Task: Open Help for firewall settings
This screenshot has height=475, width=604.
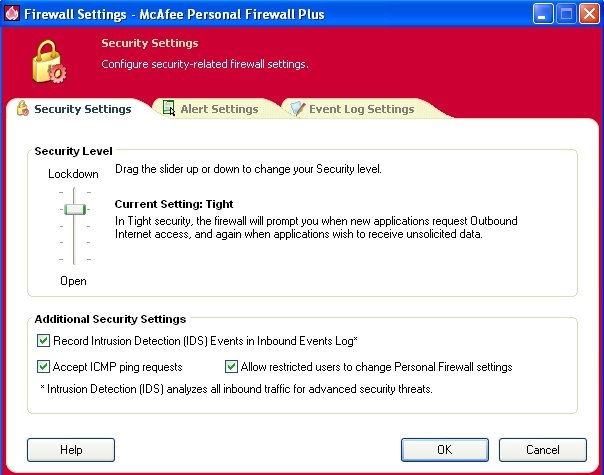Action: tap(71, 450)
